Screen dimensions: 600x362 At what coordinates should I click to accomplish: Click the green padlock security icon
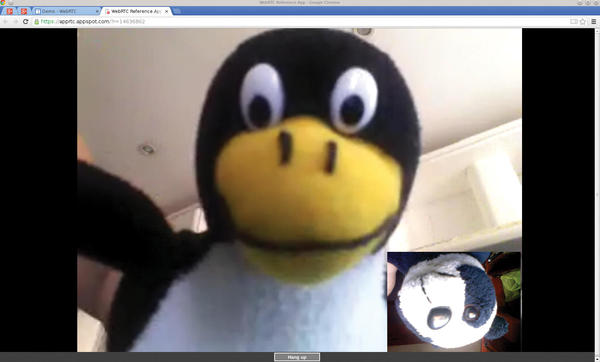coord(37,22)
